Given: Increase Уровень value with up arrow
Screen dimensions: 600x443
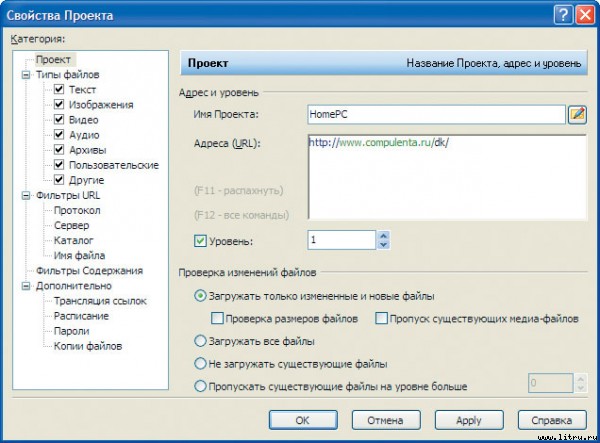Looking at the screenshot, I should [383, 236].
